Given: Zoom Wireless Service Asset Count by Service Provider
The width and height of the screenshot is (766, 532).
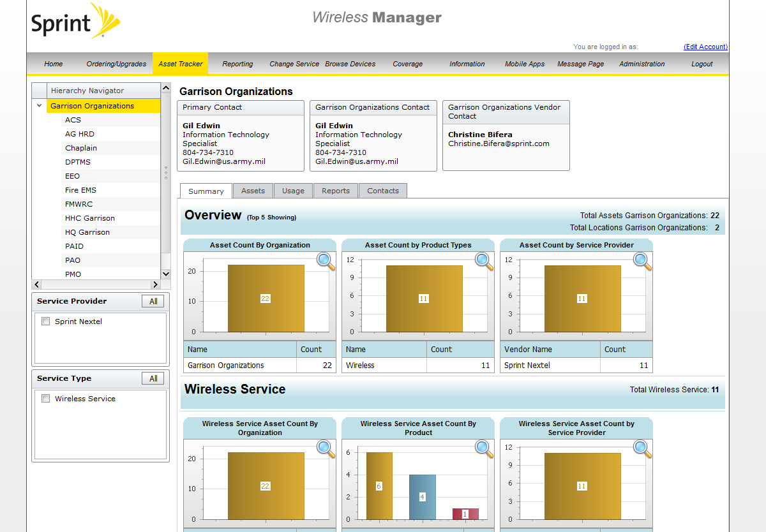Looking at the screenshot, I should (642, 448).
